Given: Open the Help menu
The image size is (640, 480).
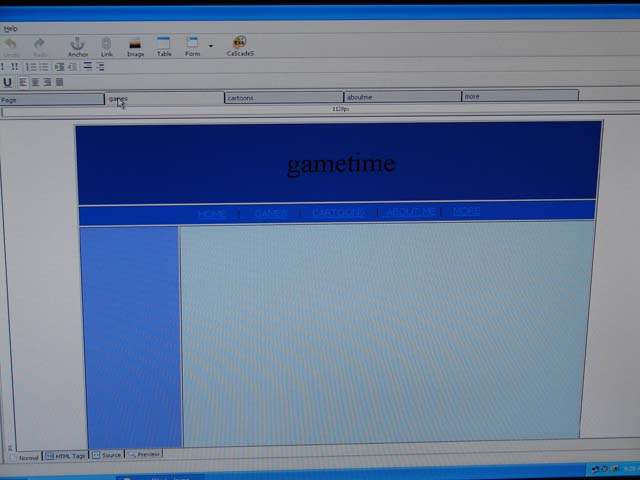Looking at the screenshot, I should pos(10,28).
